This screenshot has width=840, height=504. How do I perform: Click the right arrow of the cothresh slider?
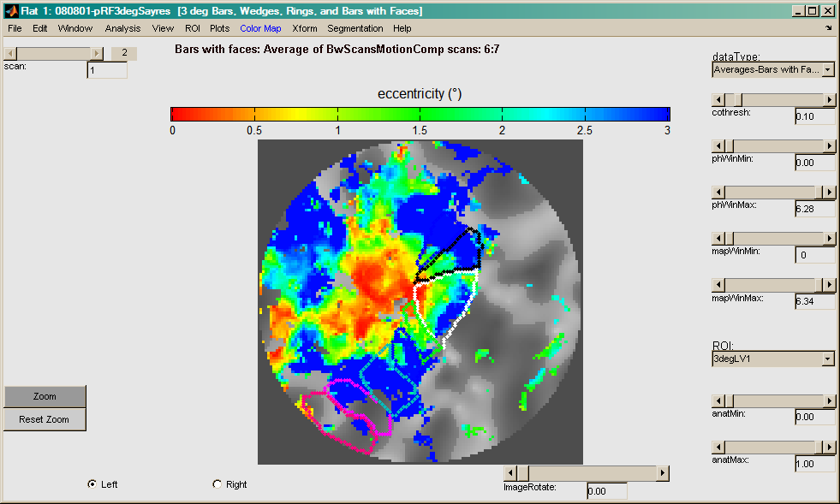tap(829, 99)
